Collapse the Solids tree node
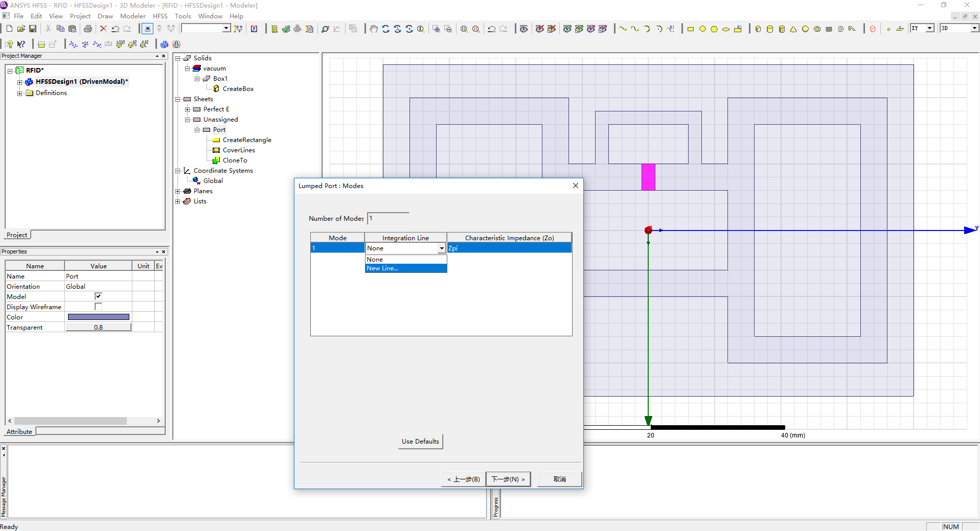 178,58
